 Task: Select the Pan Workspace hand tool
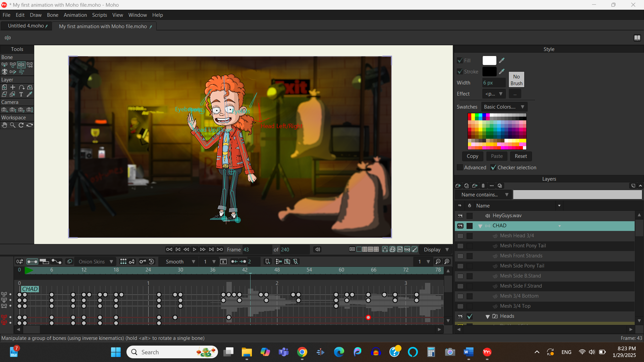[4, 125]
